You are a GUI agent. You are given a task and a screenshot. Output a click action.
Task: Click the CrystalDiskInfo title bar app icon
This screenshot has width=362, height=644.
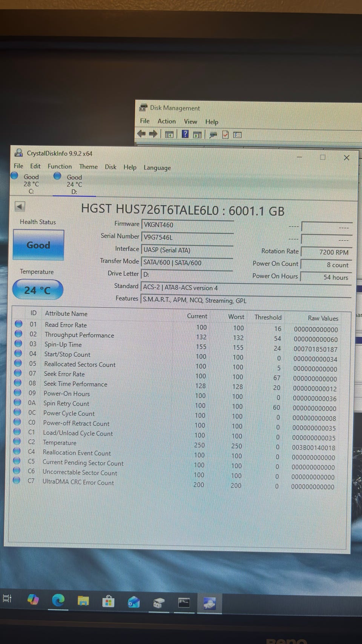click(18, 153)
